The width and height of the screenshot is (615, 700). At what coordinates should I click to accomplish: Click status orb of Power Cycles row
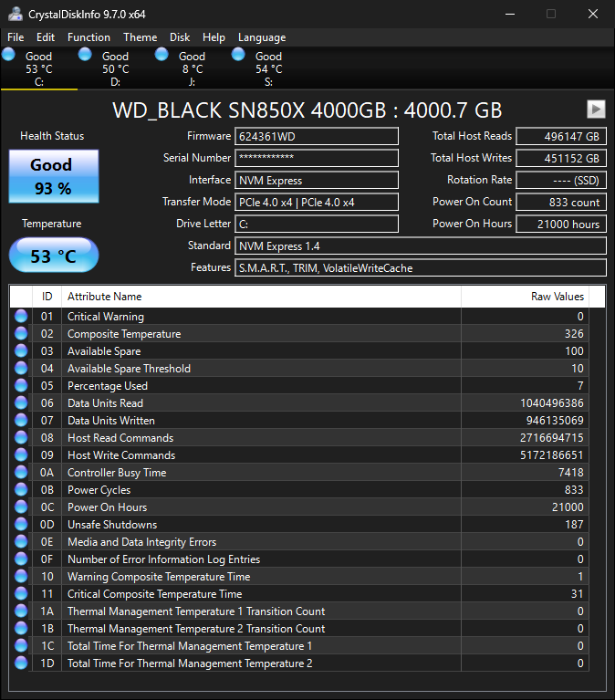(x=21, y=490)
